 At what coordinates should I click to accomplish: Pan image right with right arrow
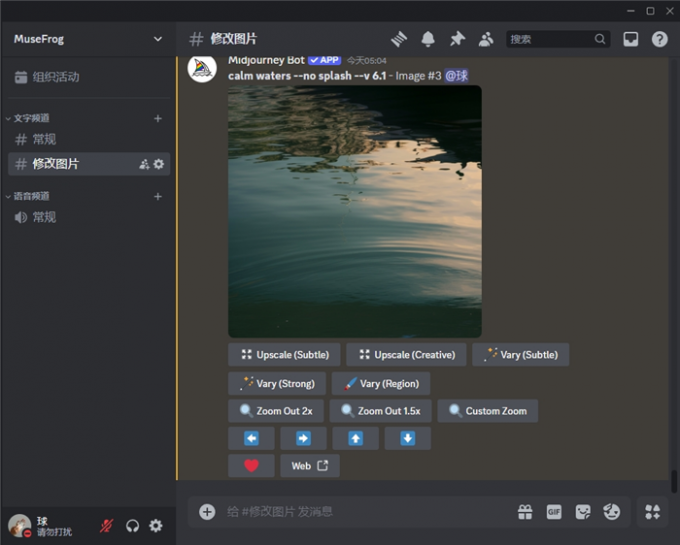click(x=303, y=438)
